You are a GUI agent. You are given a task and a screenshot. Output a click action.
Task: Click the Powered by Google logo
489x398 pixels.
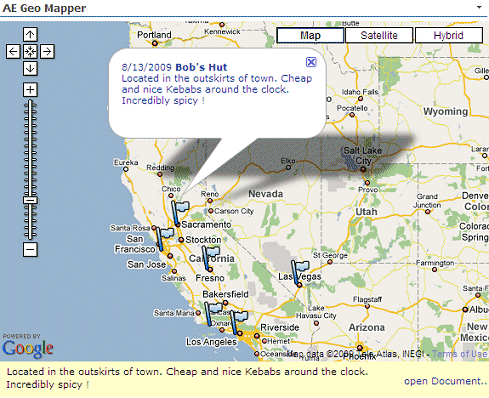click(x=28, y=346)
